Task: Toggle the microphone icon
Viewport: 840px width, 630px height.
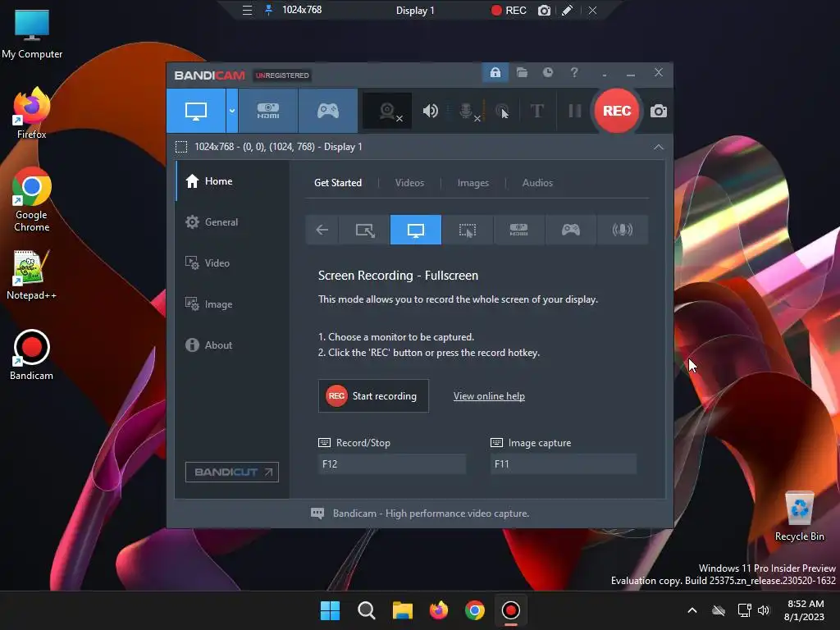Action: (x=467, y=111)
